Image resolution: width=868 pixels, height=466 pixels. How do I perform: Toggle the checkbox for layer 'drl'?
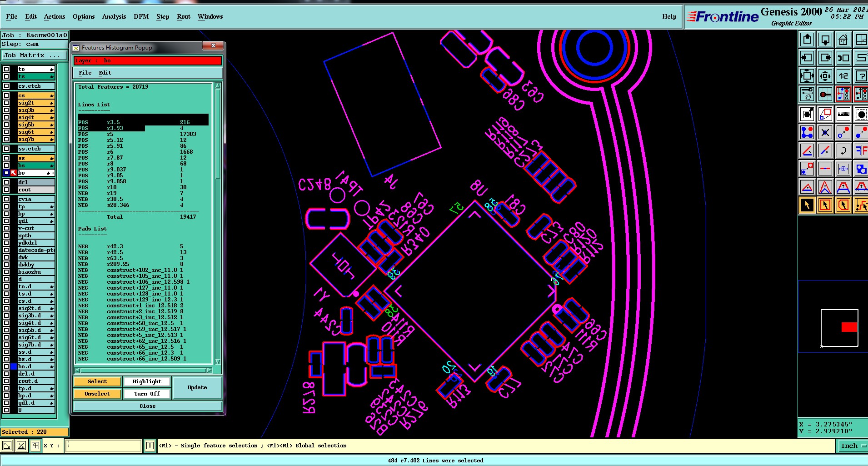click(6, 182)
